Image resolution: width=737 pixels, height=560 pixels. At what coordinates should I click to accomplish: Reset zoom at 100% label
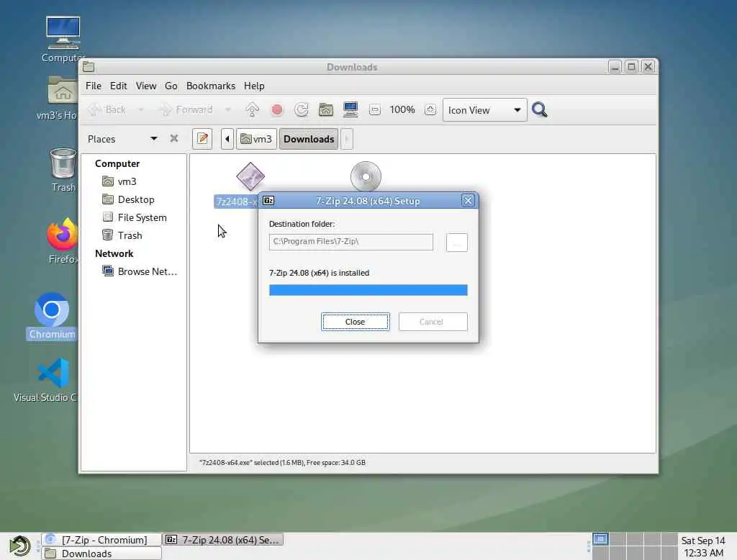[402, 110]
